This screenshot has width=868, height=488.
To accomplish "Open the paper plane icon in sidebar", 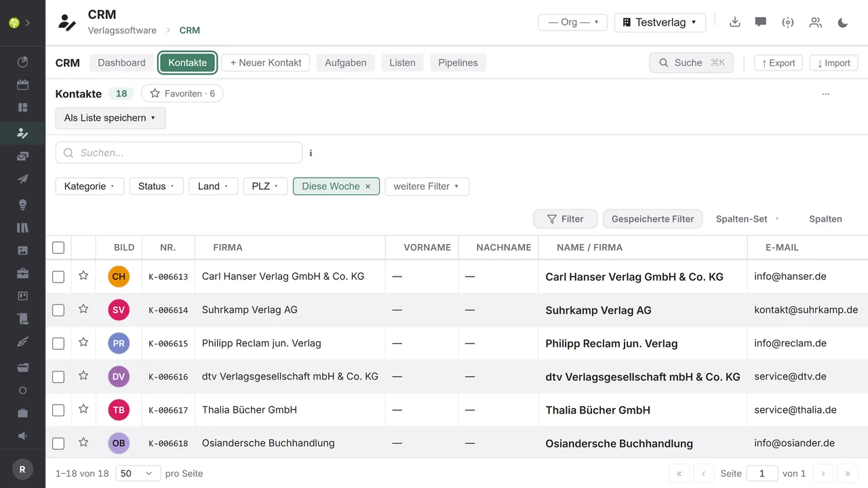I will pos(22,179).
